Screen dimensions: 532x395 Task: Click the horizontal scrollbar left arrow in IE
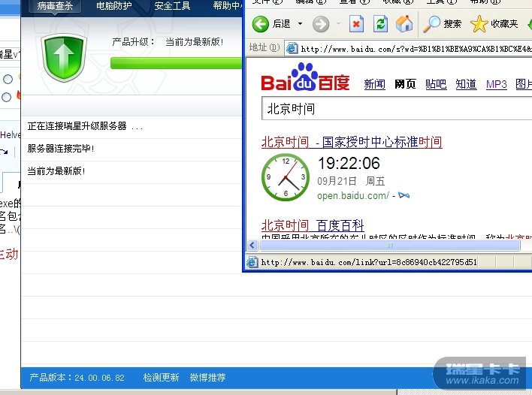pyautogui.click(x=252, y=245)
